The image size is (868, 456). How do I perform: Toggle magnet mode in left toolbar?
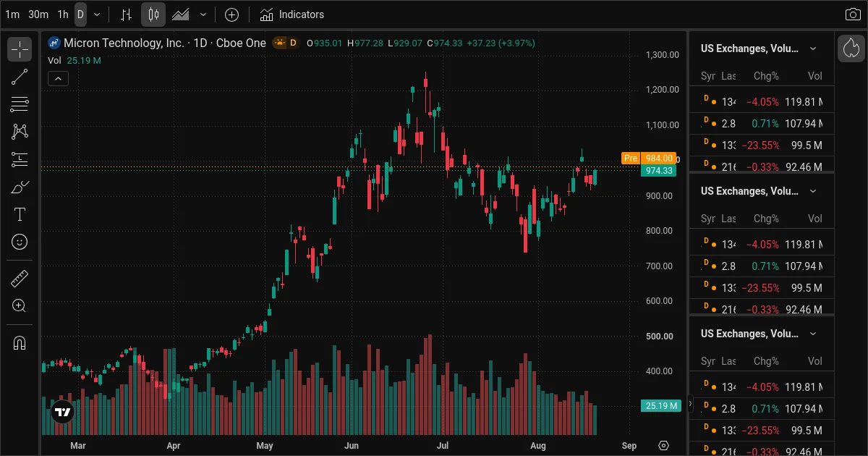click(x=20, y=343)
